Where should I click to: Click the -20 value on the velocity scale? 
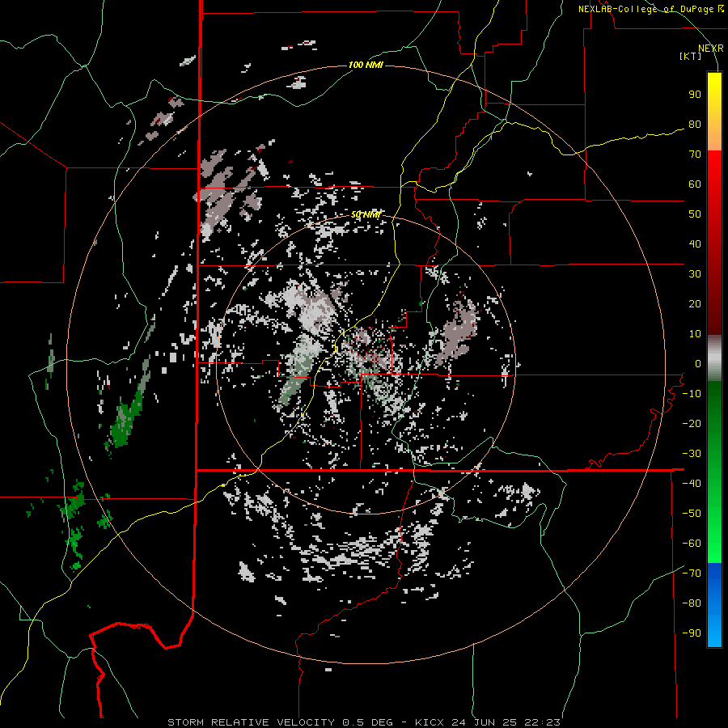pyautogui.click(x=692, y=424)
